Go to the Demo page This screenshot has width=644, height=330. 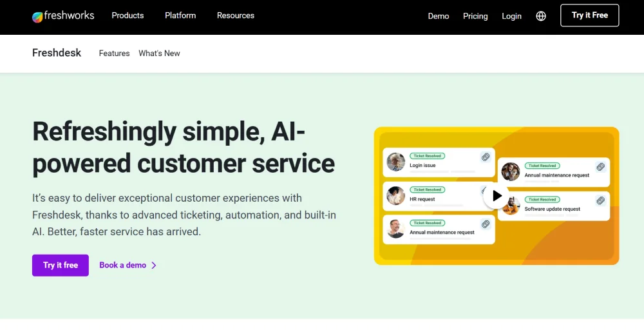point(438,16)
